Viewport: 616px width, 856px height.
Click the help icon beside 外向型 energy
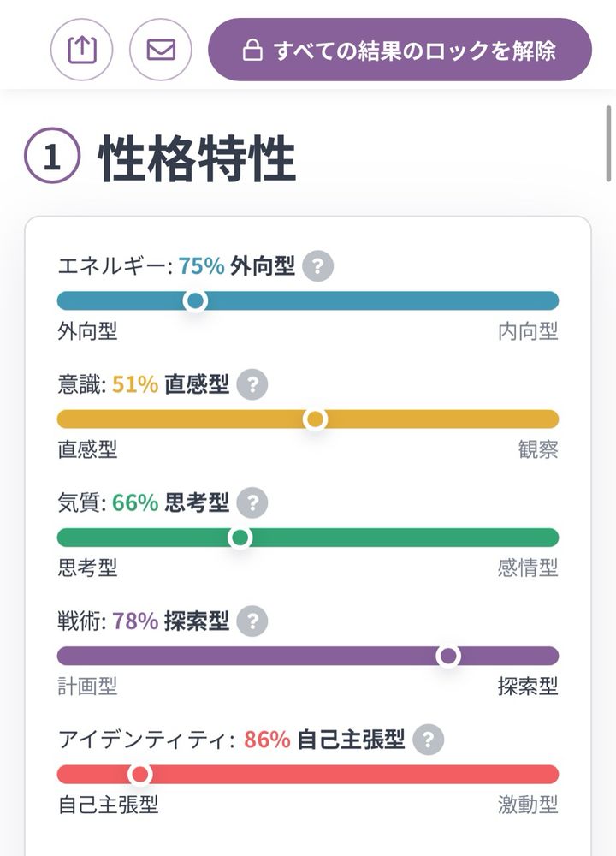[317, 266]
